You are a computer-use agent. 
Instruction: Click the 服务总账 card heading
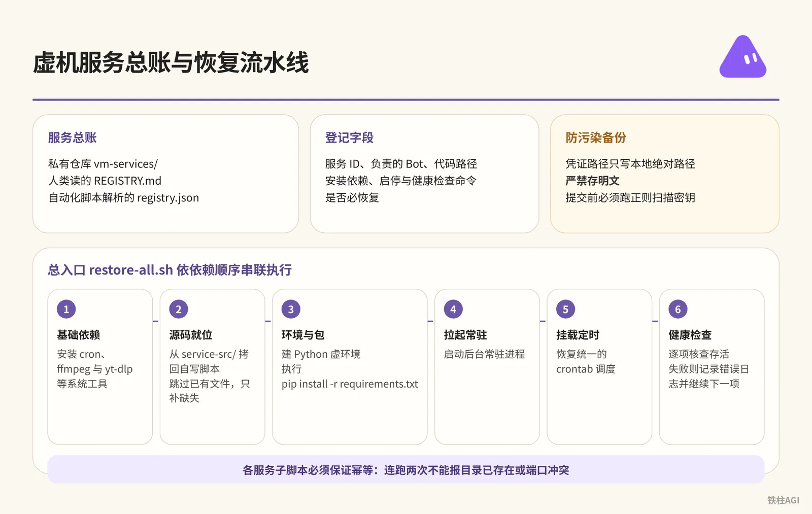click(73, 138)
